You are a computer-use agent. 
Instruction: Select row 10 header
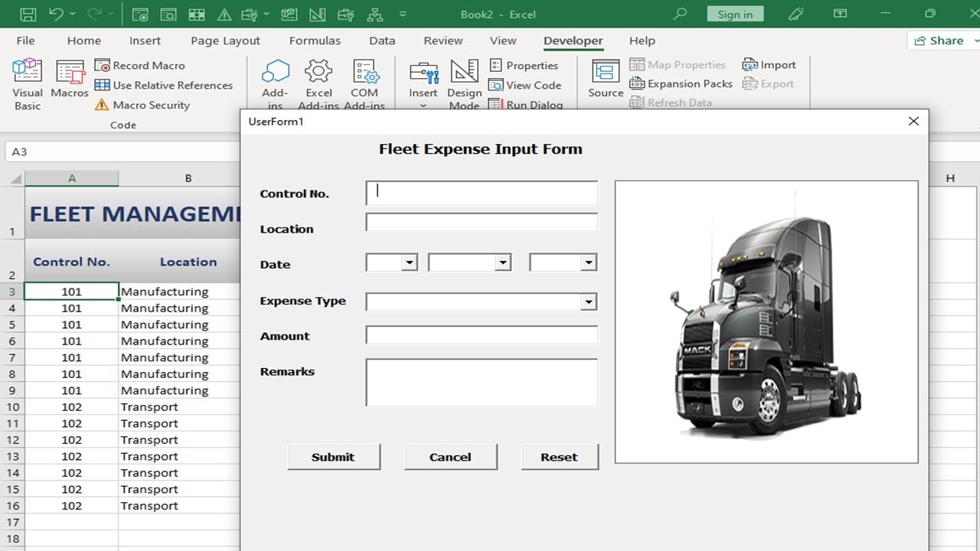coord(12,407)
